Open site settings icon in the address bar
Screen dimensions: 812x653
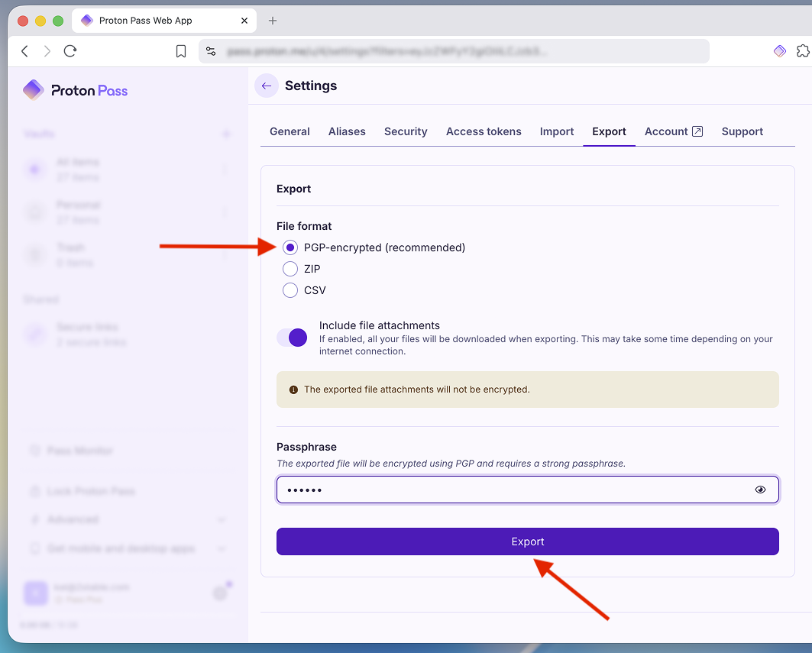tap(211, 51)
